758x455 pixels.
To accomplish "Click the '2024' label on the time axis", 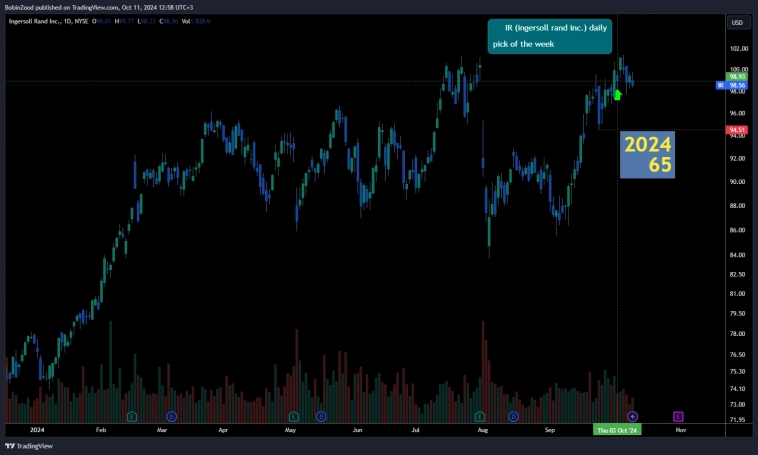I will coord(37,430).
